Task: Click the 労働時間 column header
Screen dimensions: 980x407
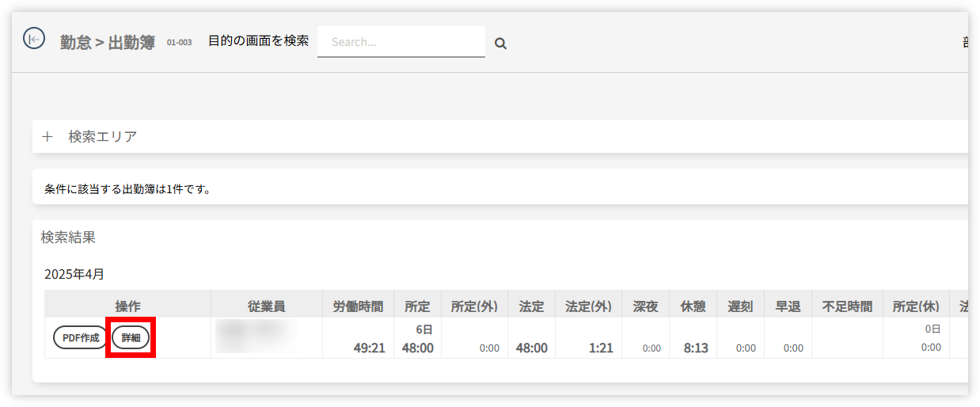Action: [358, 306]
